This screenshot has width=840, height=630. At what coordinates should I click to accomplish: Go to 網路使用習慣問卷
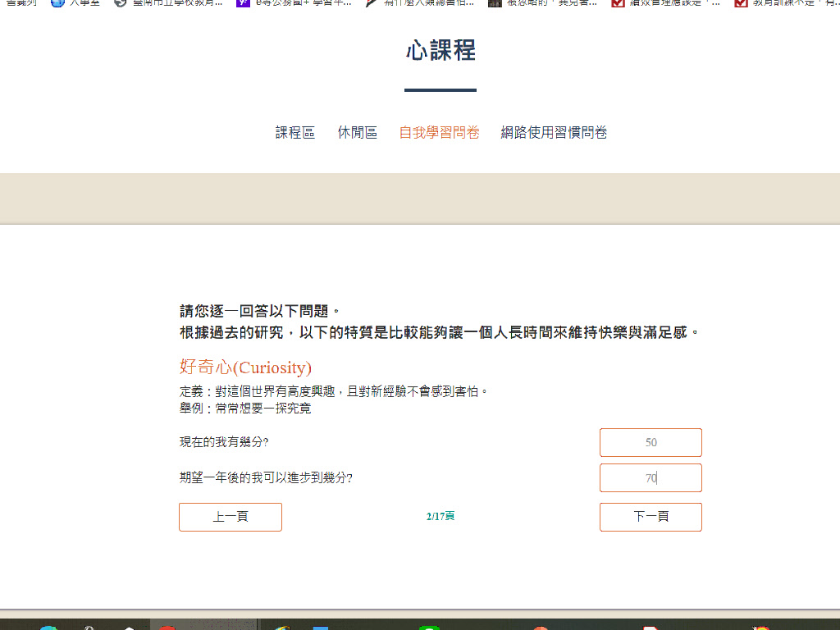pos(554,133)
